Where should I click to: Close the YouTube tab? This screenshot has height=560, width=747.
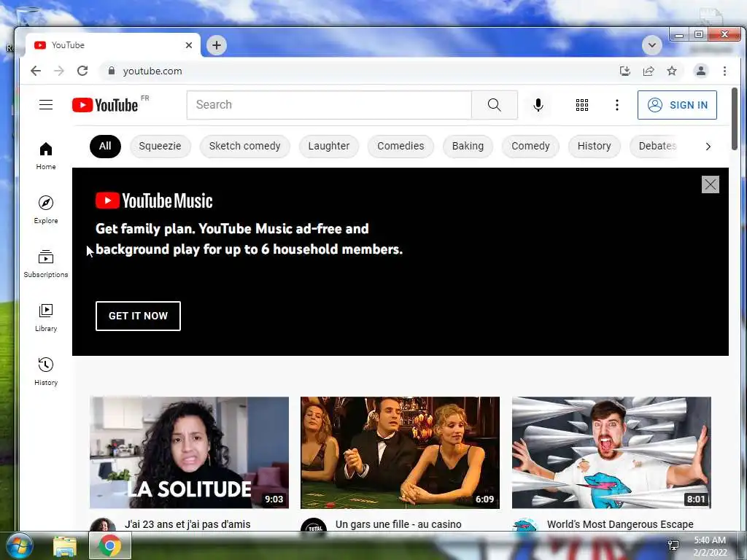click(189, 45)
